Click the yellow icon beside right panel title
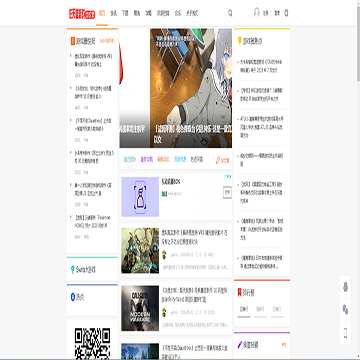The image size is (360, 360). pos(239,41)
